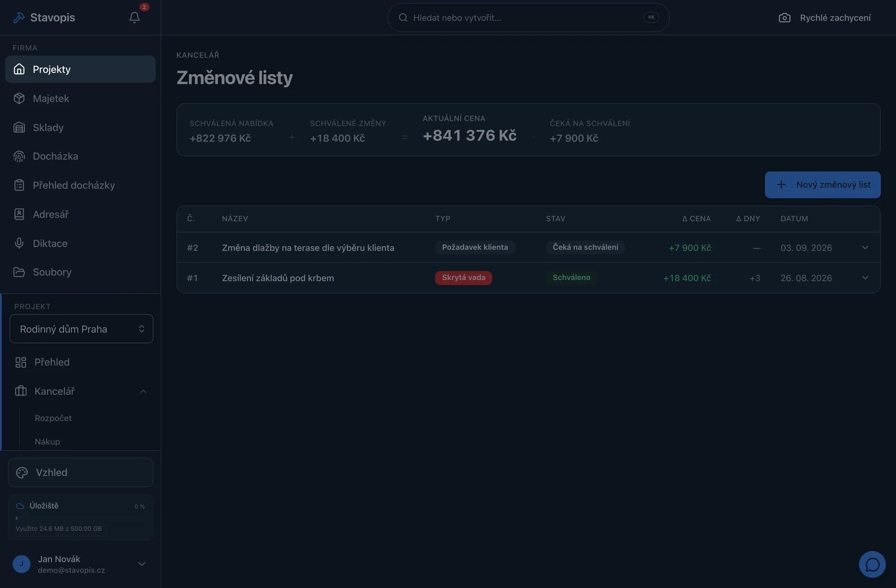Click the Docházka fingerprint icon
The width and height of the screenshot is (896, 588).
(x=19, y=156)
